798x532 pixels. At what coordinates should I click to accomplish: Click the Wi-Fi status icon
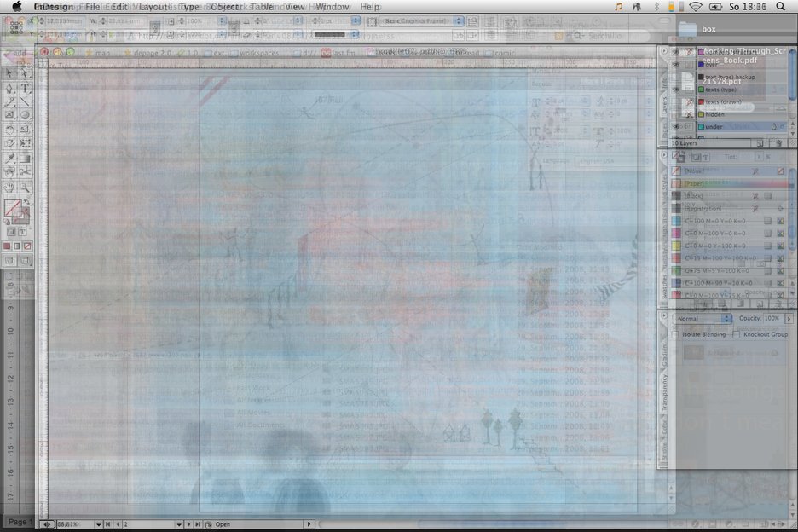[x=696, y=7]
